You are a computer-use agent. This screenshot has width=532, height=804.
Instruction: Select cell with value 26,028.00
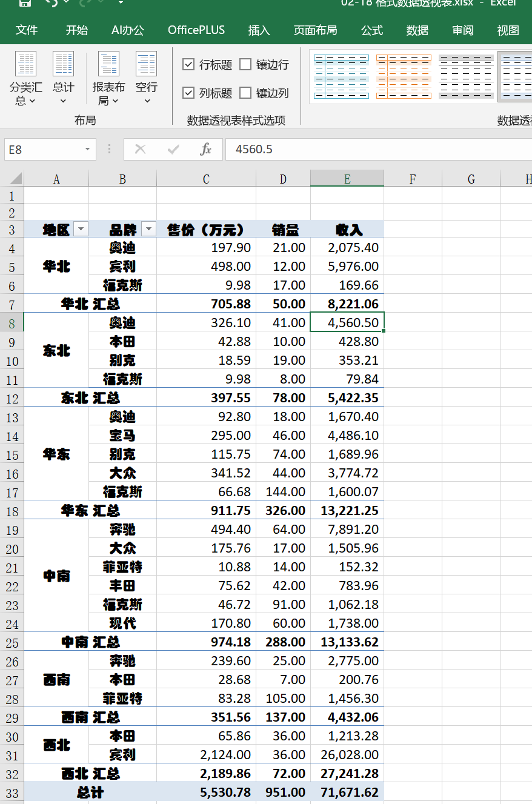[347, 754]
